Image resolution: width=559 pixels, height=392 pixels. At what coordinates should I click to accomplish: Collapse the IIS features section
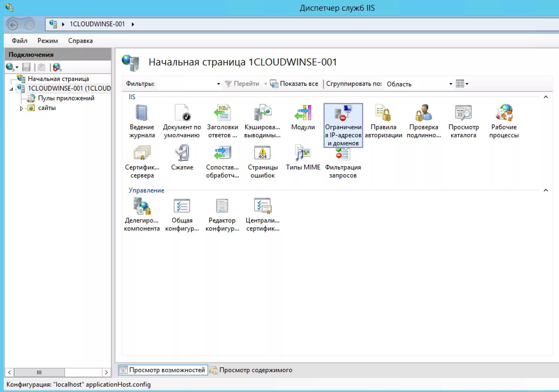click(x=546, y=97)
